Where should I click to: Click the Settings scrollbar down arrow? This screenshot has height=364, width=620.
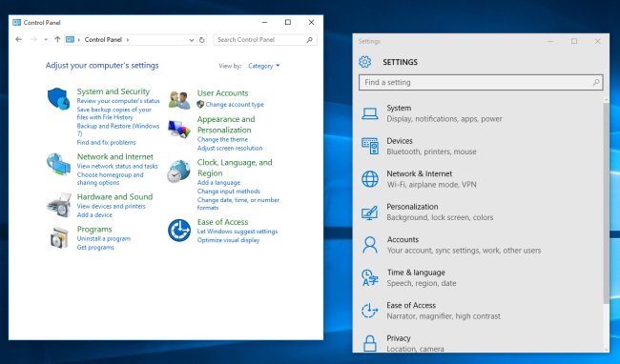coord(607,350)
